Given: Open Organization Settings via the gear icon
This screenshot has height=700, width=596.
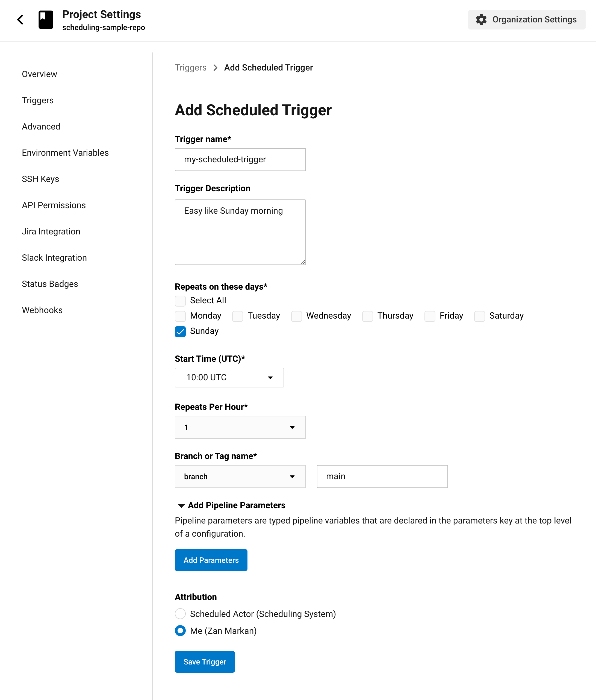Looking at the screenshot, I should (x=481, y=19).
